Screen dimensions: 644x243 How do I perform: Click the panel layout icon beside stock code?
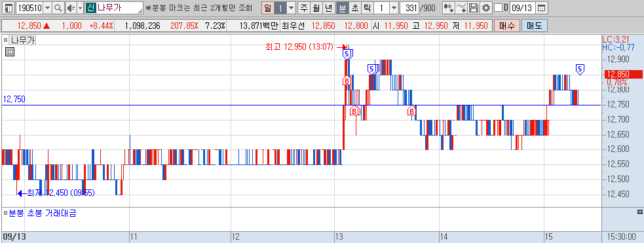coord(9,7)
